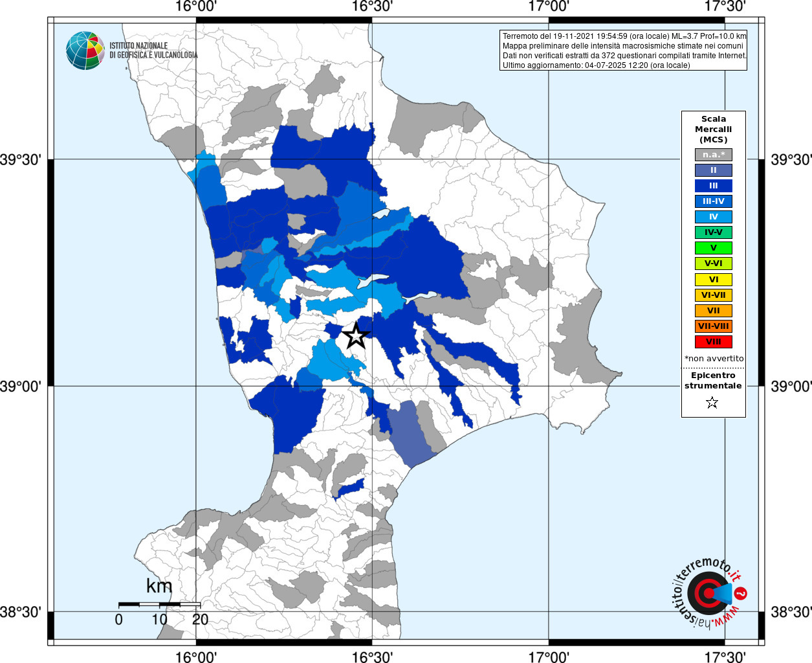Click the 'km' scale label

coord(159,586)
